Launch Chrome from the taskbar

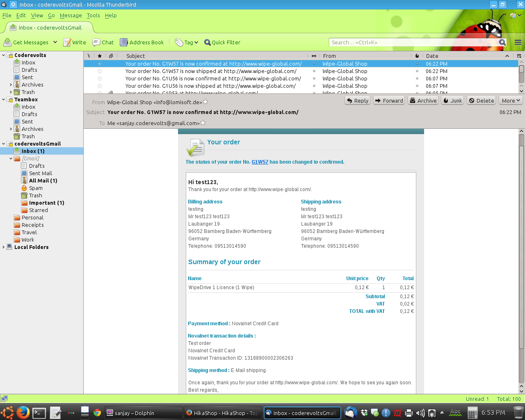click(x=97, y=413)
